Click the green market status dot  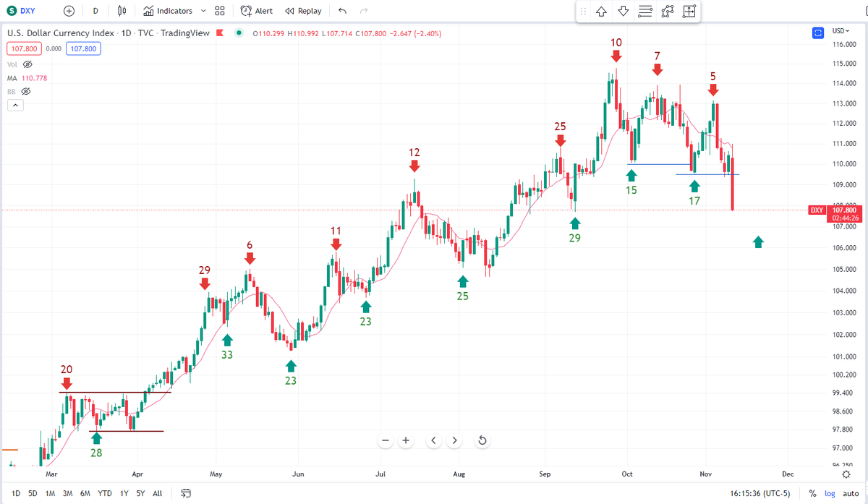[x=239, y=33]
